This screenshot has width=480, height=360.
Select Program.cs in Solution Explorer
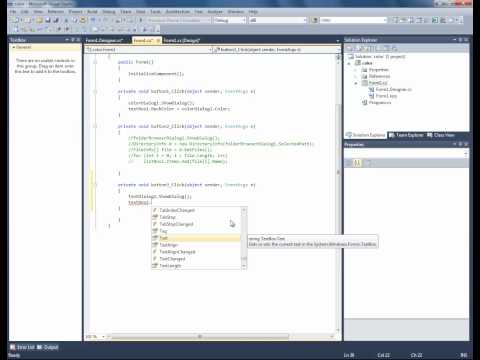pyautogui.click(x=380, y=103)
